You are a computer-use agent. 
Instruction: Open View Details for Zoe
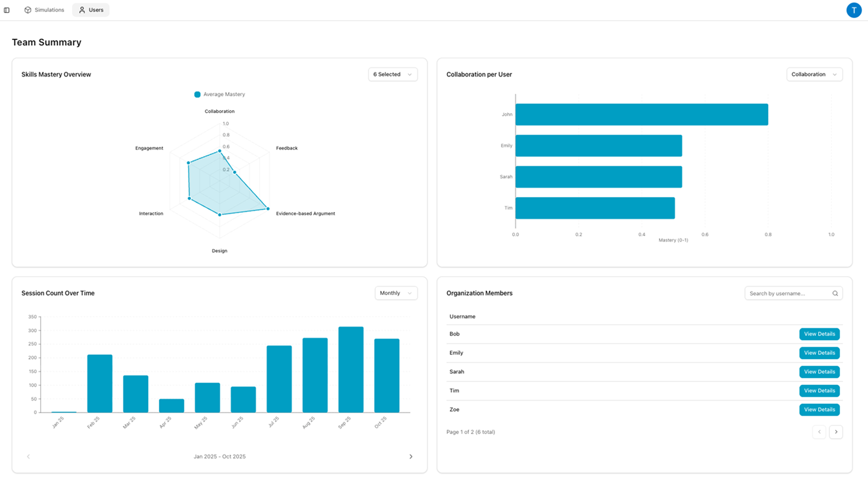[x=819, y=410]
